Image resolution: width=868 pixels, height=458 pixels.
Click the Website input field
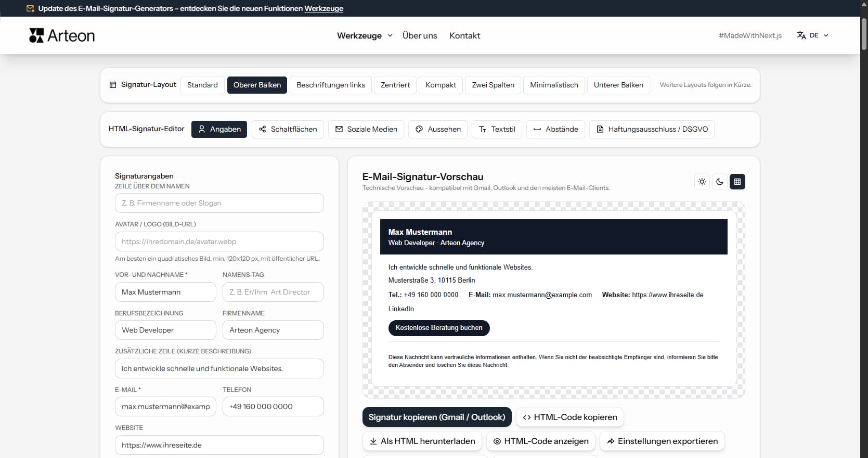[219, 445]
